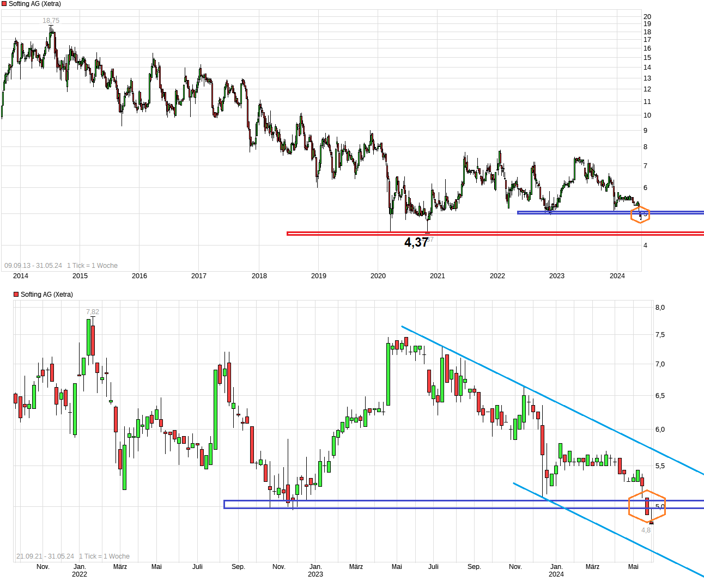
Task: Click the 09.09.13 - 31.05.24 date range text
Action: (33, 266)
